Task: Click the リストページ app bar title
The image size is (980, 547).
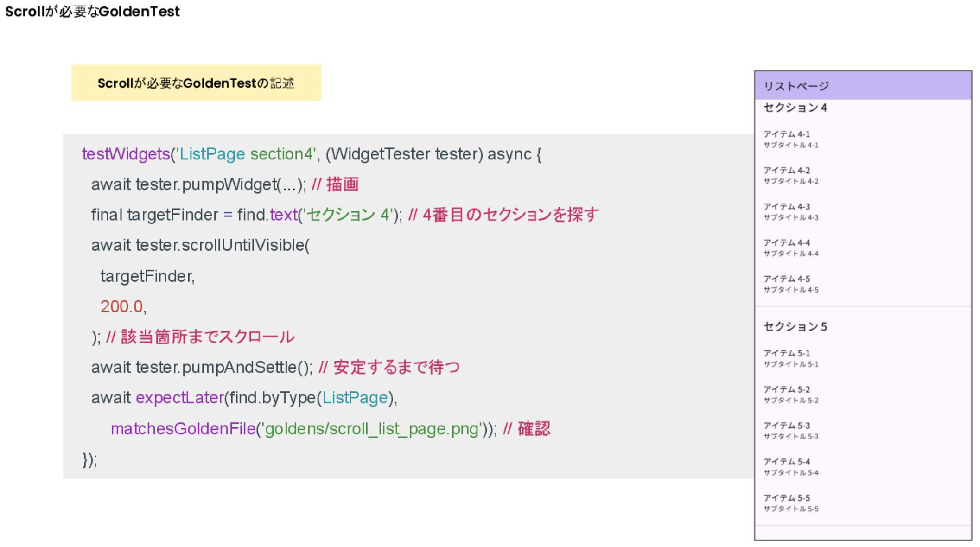Action: 796,86
